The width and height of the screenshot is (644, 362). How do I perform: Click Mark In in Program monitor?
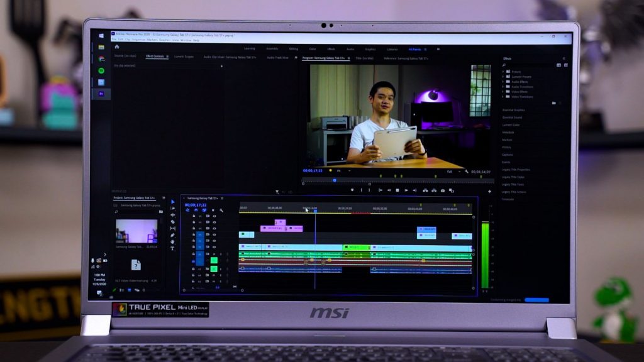click(362, 190)
